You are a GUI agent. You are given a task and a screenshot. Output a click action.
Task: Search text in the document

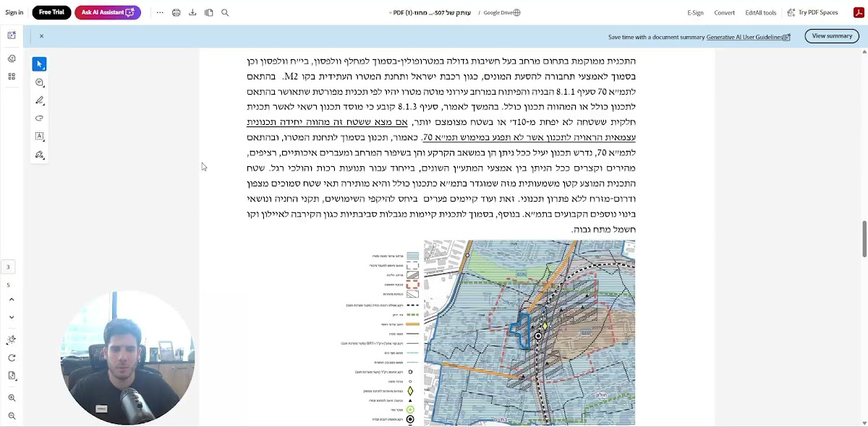(225, 12)
